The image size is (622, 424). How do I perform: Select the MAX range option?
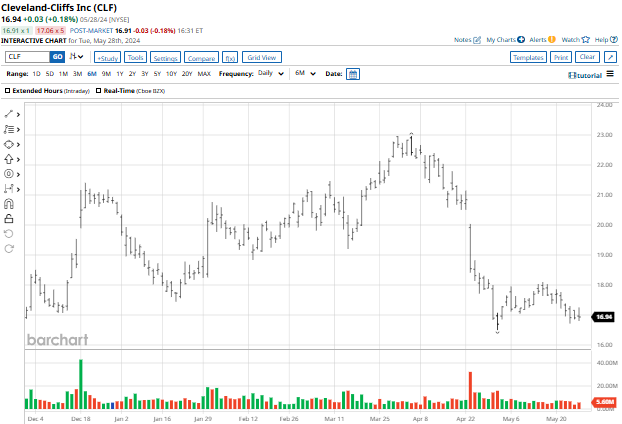204,74
